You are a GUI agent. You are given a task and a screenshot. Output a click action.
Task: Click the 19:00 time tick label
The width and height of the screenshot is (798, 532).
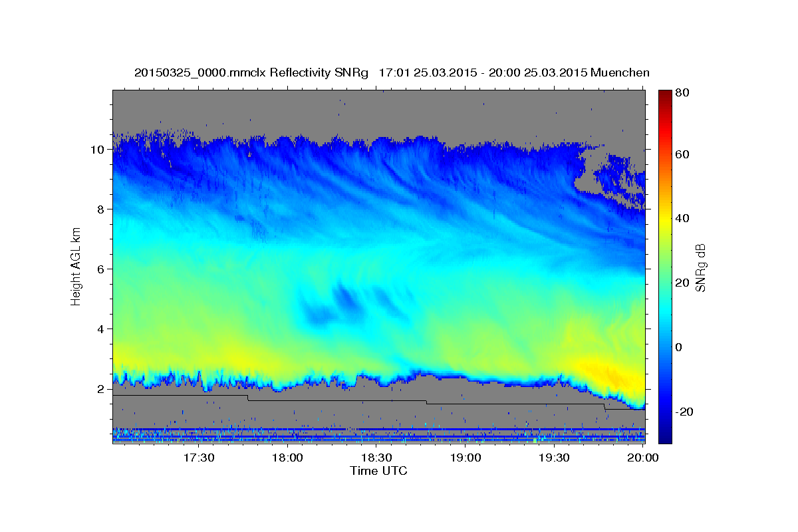click(x=465, y=458)
